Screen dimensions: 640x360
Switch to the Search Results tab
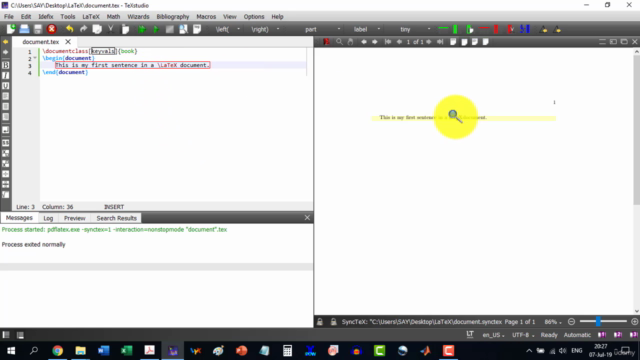(x=116, y=218)
